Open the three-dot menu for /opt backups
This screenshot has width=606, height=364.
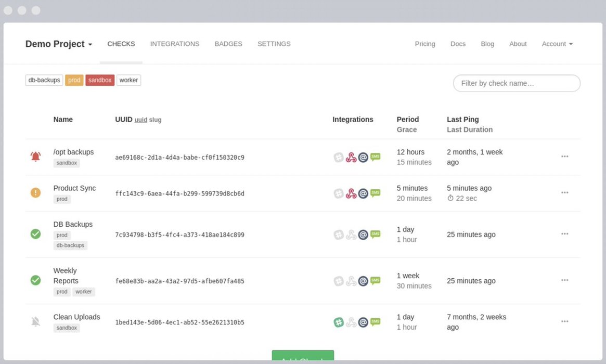[x=564, y=157]
